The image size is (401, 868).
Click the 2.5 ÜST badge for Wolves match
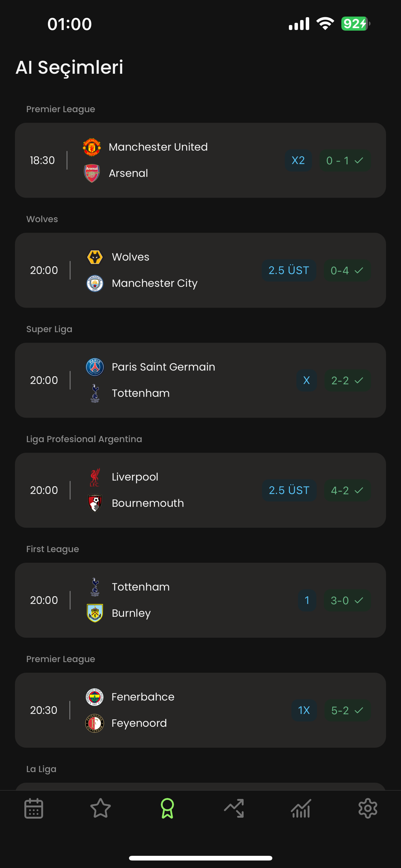(x=289, y=270)
